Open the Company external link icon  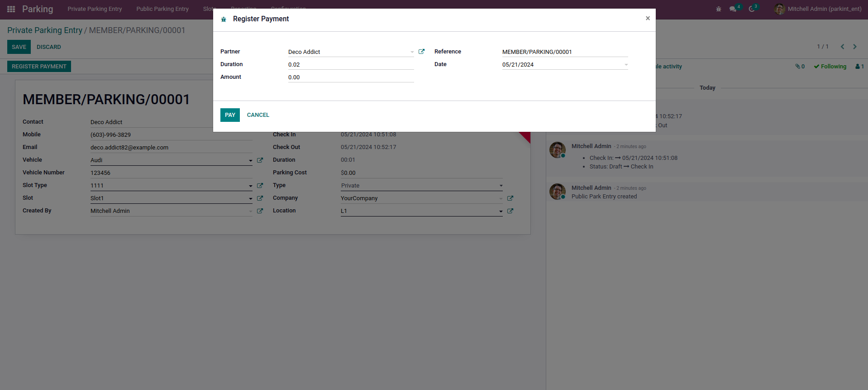510,198
